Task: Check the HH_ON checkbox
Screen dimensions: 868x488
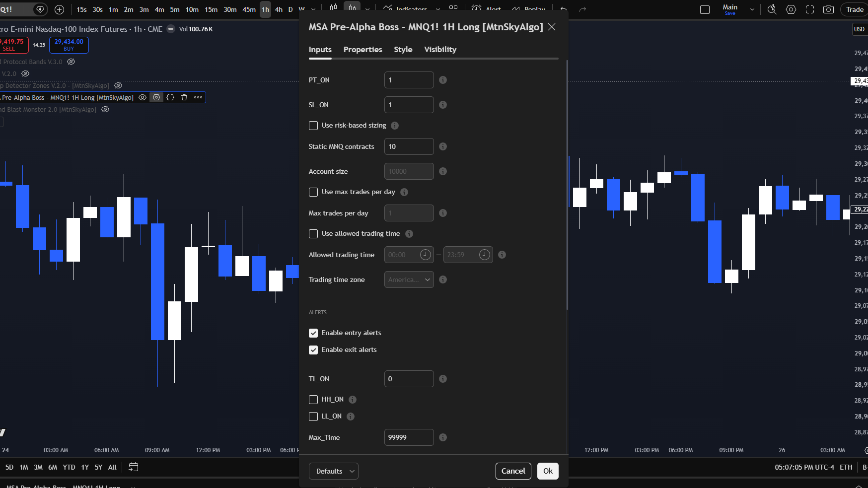Action: (x=313, y=400)
